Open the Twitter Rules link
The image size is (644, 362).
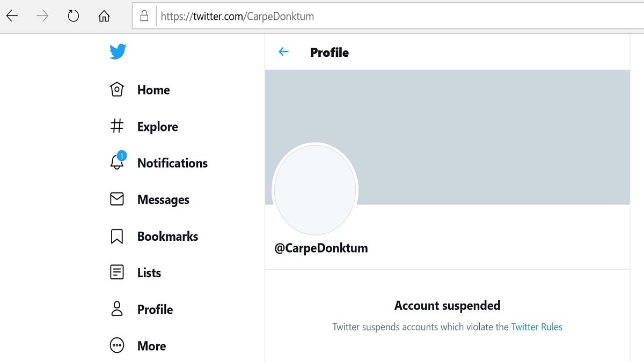coord(537,327)
